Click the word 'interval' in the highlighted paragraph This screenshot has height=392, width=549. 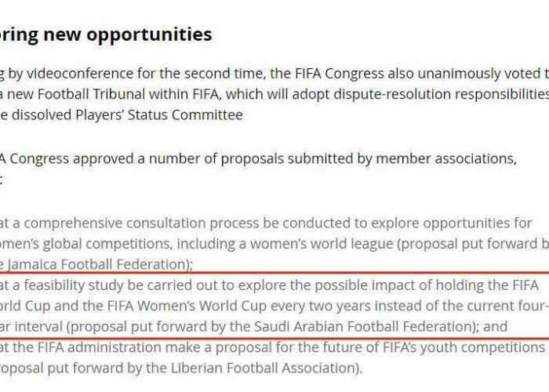tap(38, 327)
